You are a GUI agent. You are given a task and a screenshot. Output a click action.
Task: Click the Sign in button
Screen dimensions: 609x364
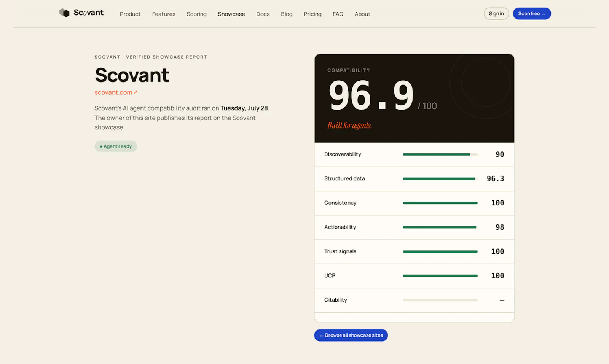(x=496, y=14)
